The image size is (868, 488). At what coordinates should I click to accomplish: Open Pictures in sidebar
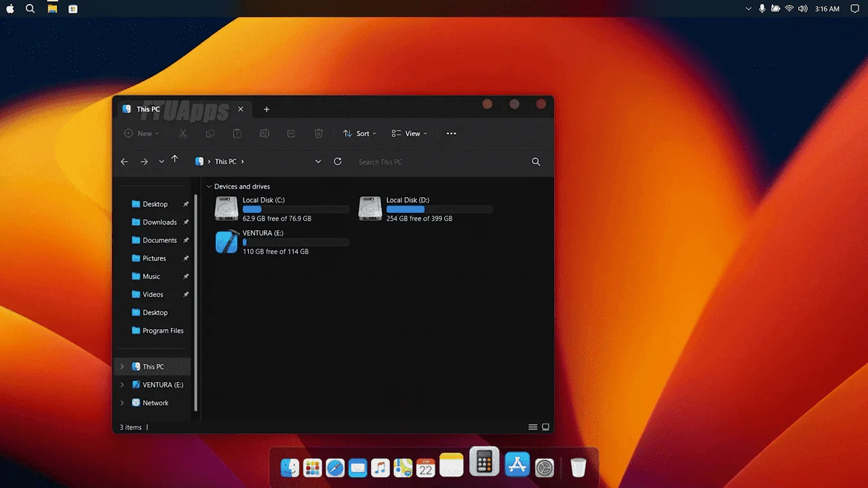point(154,258)
